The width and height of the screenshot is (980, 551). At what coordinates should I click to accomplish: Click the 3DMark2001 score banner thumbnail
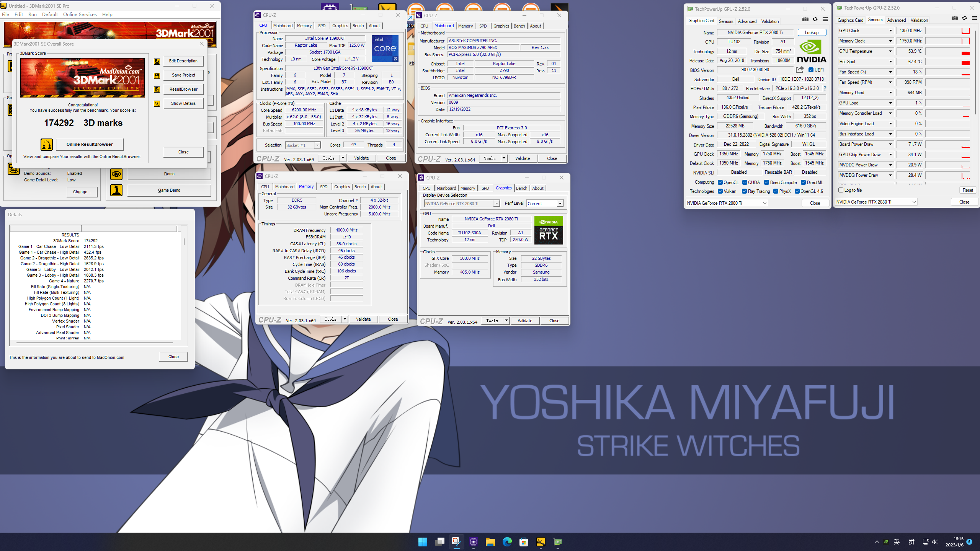tap(82, 78)
